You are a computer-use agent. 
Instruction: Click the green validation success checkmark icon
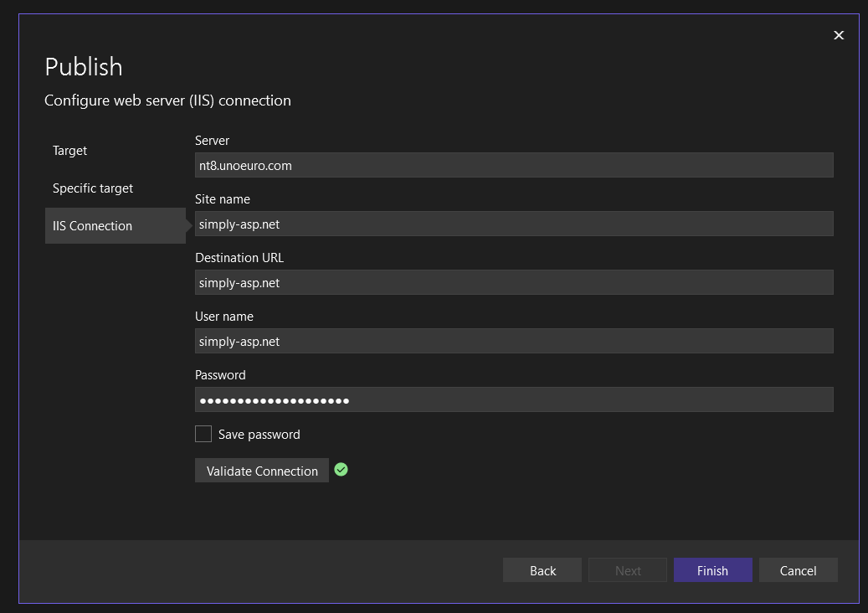coord(341,470)
